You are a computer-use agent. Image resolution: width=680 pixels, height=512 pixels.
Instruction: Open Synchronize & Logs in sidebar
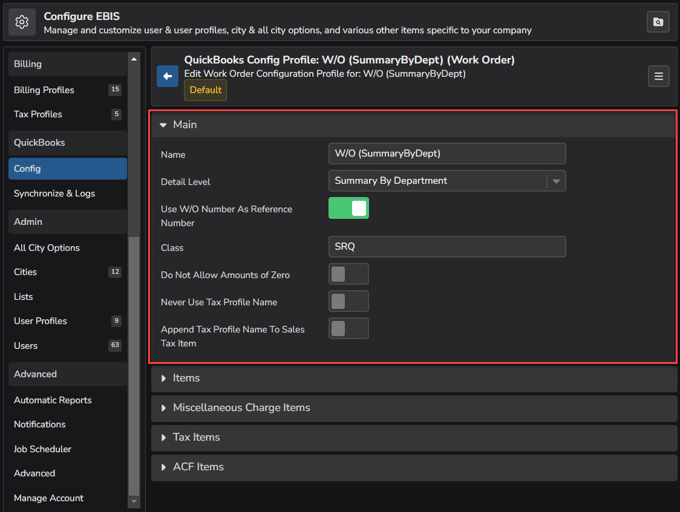(54, 193)
